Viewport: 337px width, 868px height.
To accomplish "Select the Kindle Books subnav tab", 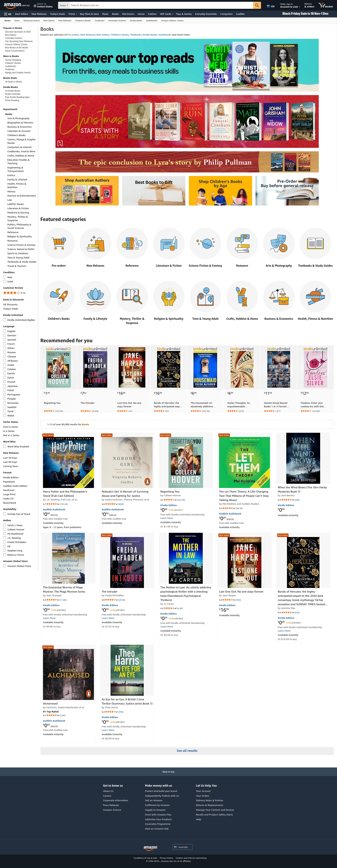I will click(136, 21).
